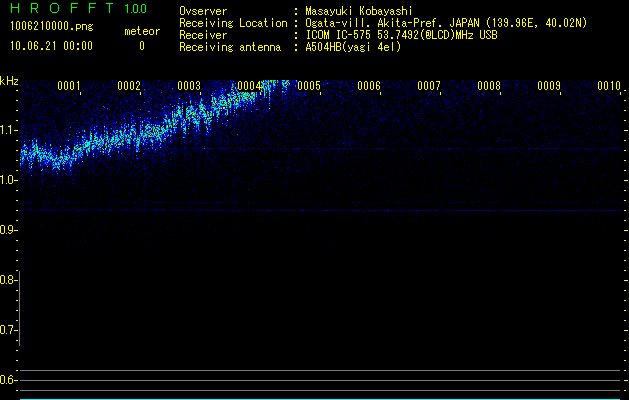Click the kHz axis unit label

pos(9,81)
